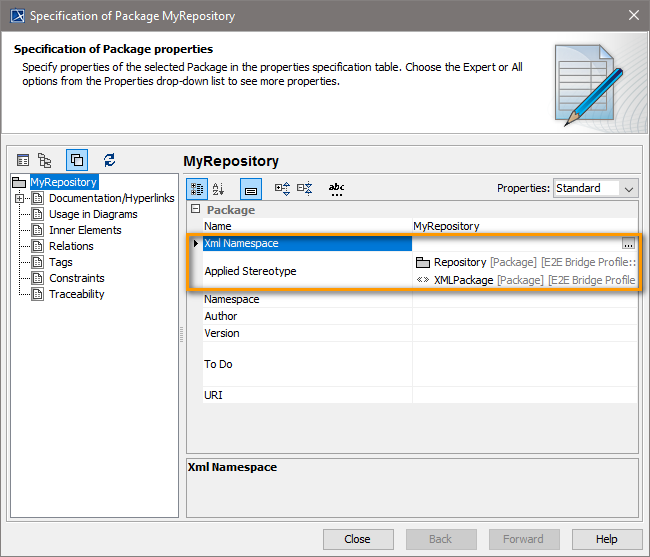The height and width of the screenshot is (557, 650).
Task: Click the Author value field
Action: pos(524,316)
